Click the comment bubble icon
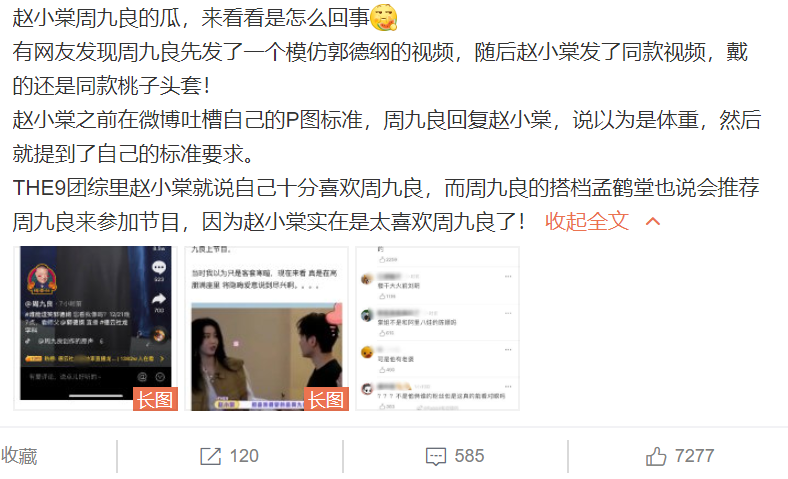This screenshot has height=479, width=788. [435, 456]
